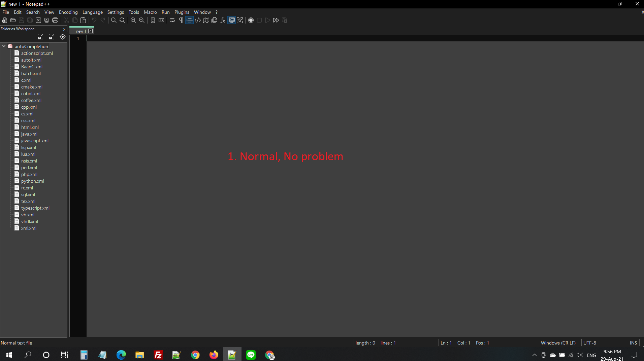Open the Plugins menu
The image size is (644, 361).
(182, 12)
